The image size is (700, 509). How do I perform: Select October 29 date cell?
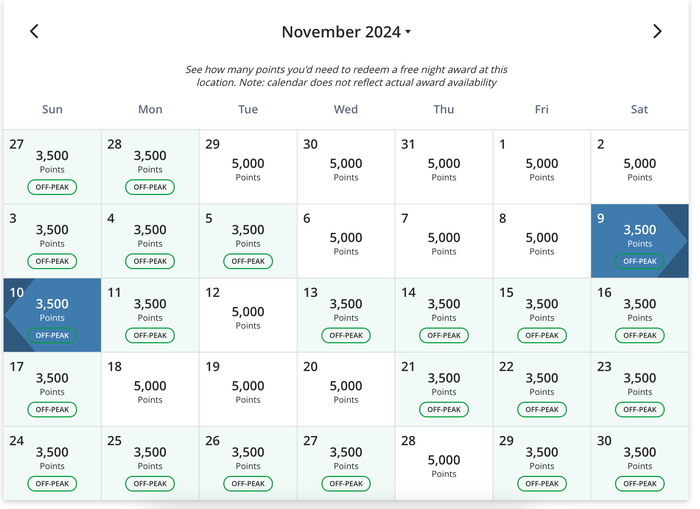(248, 167)
